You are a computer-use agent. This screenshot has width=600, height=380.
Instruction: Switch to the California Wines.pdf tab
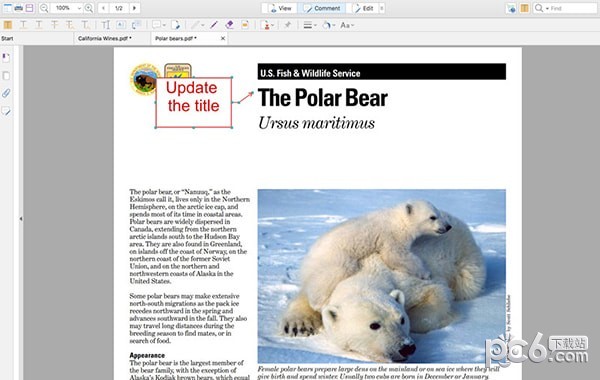coord(111,38)
